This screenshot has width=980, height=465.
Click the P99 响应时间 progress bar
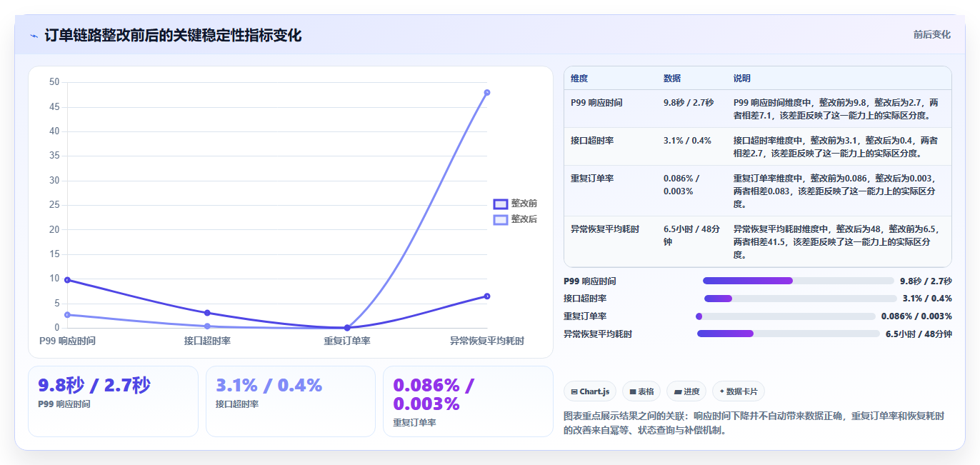click(x=799, y=281)
